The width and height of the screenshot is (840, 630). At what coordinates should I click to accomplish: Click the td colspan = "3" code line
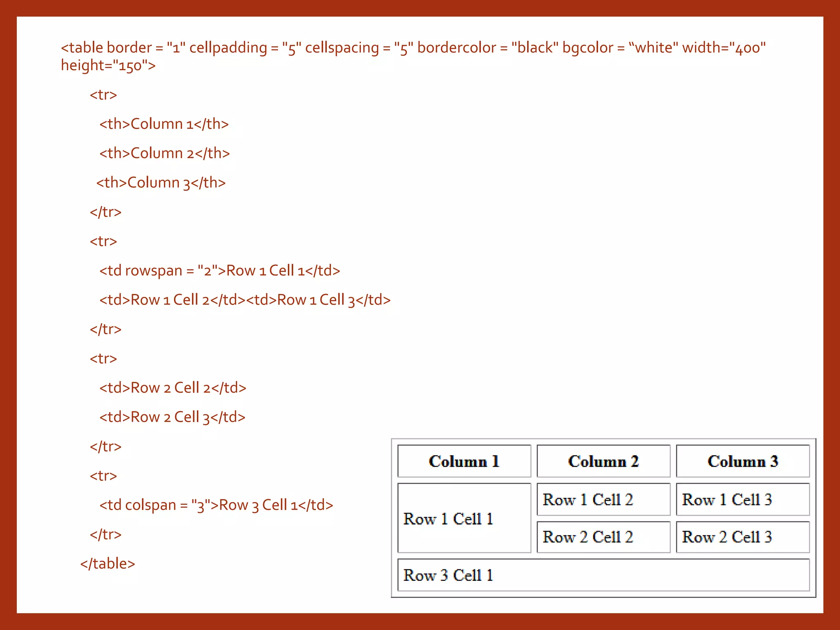click(216, 505)
